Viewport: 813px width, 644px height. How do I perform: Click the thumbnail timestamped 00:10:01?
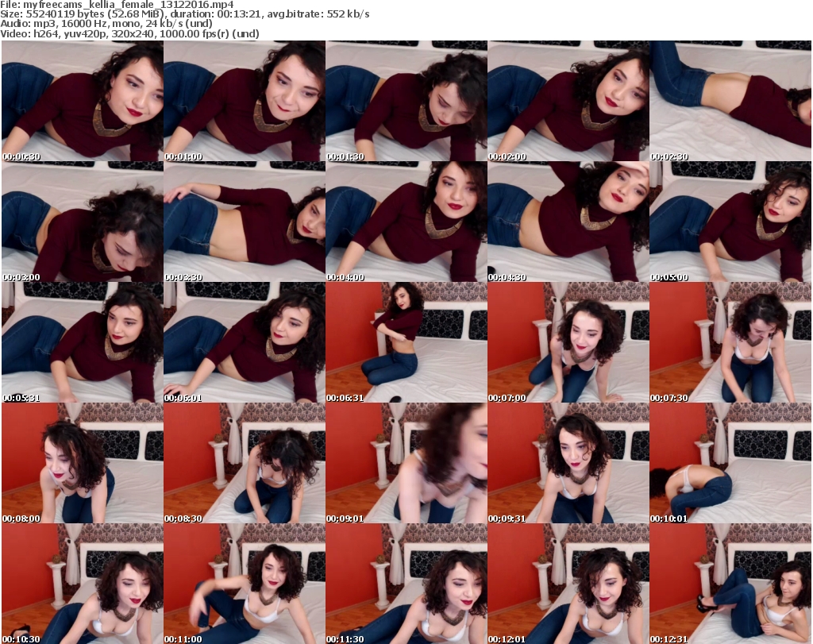pyautogui.click(x=730, y=463)
